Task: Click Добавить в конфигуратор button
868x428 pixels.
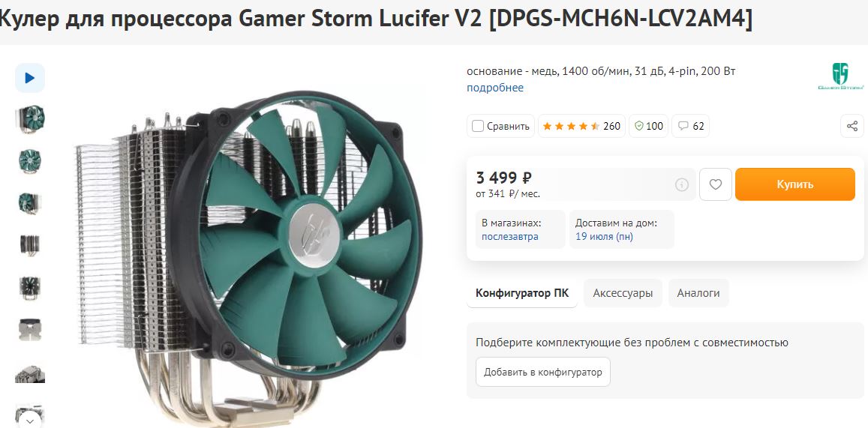Action: coord(543,372)
